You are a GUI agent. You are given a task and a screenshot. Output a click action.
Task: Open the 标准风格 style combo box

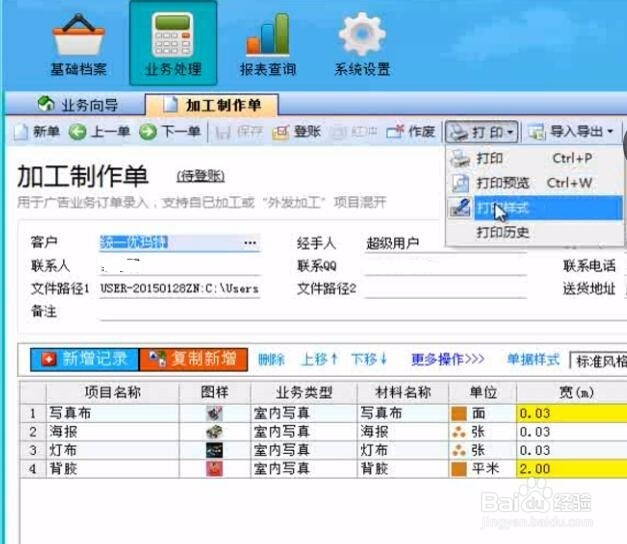598,361
